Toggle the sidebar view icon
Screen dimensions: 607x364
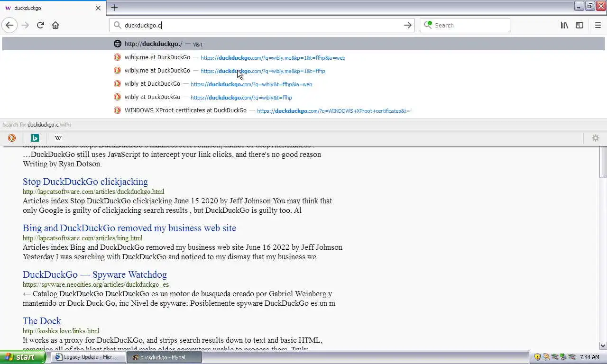point(579,25)
